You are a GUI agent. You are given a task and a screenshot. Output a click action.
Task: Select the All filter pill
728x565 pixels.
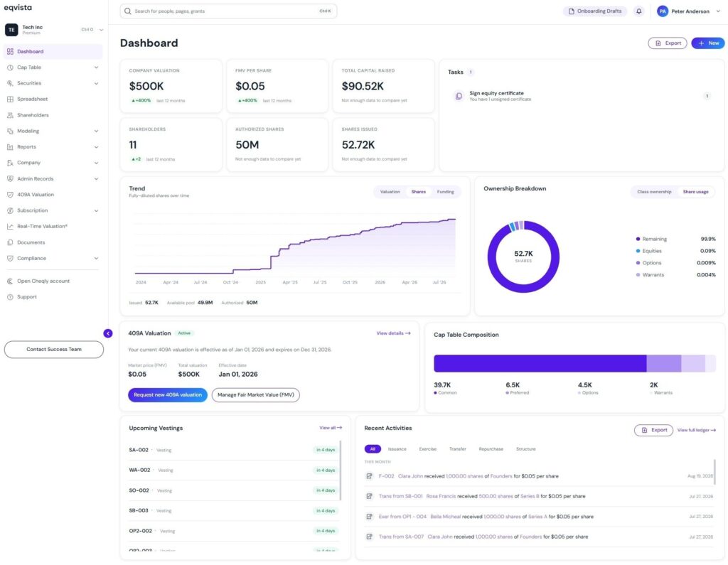coord(373,449)
